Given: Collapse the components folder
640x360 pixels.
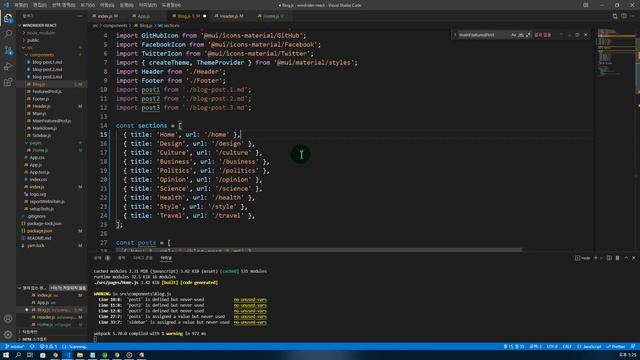Looking at the screenshot, I should (41, 55).
